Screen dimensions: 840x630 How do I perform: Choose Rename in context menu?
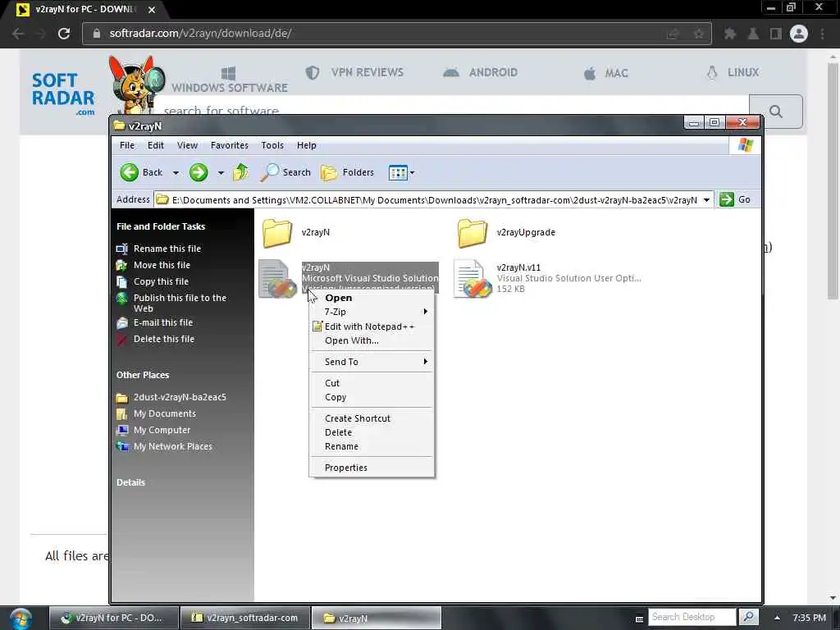pos(372,446)
